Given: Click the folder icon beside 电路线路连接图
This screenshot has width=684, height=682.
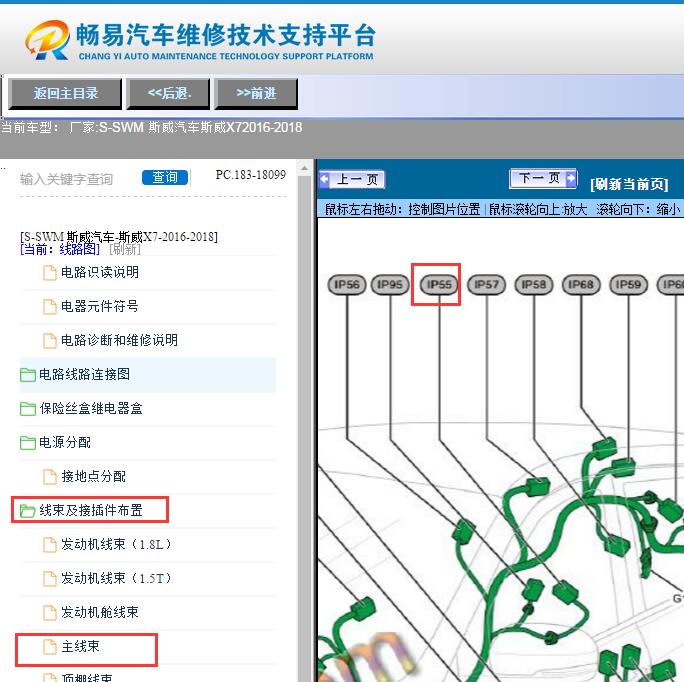Looking at the screenshot, I should (x=28, y=375).
